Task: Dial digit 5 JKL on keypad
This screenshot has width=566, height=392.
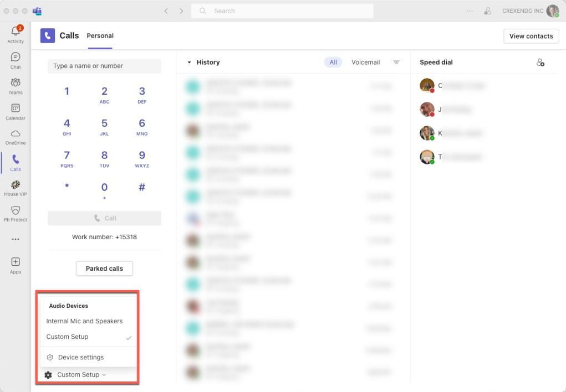Action: pyautogui.click(x=104, y=127)
